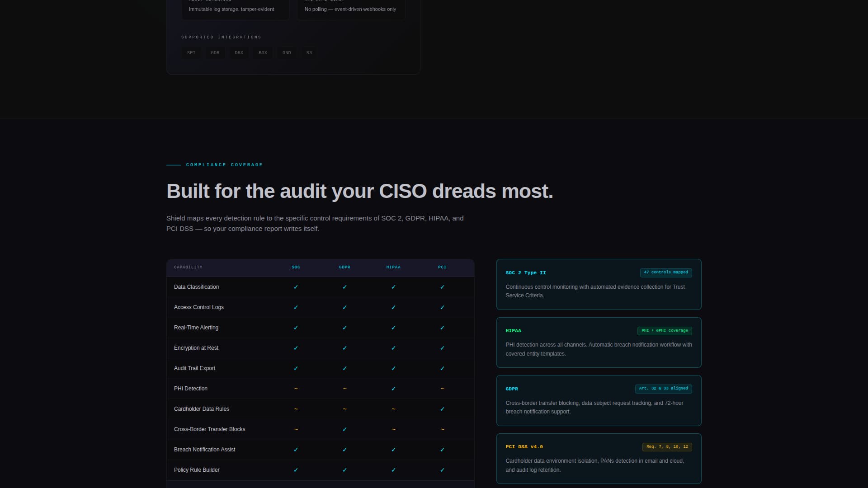The height and width of the screenshot is (488, 868).
Task: Click the GDPR partial tilde for PHI Detection
Action: (344, 389)
